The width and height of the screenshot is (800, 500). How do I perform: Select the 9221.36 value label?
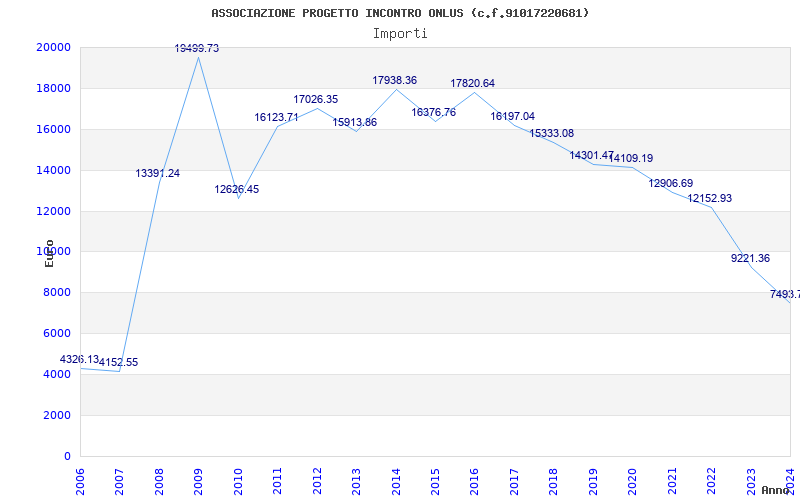750,258
